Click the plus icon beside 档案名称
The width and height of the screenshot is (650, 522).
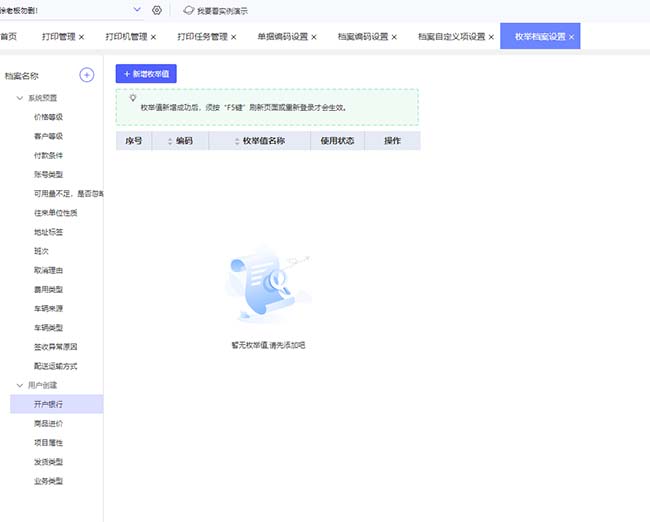click(87, 75)
